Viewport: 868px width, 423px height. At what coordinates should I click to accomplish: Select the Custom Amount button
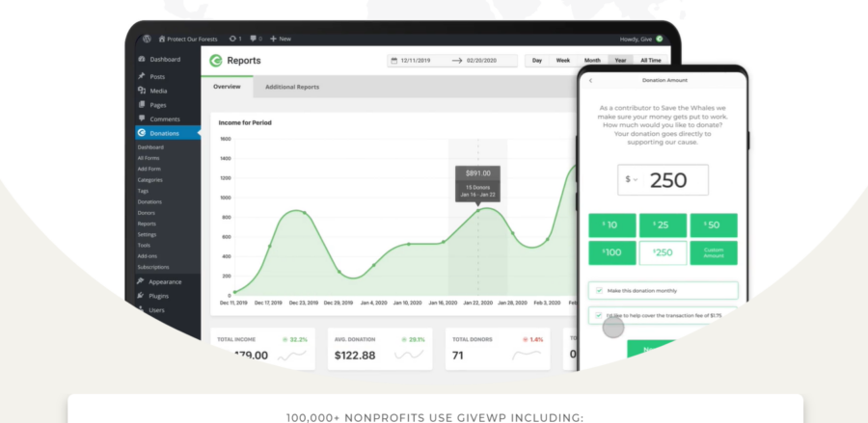[714, 252]
